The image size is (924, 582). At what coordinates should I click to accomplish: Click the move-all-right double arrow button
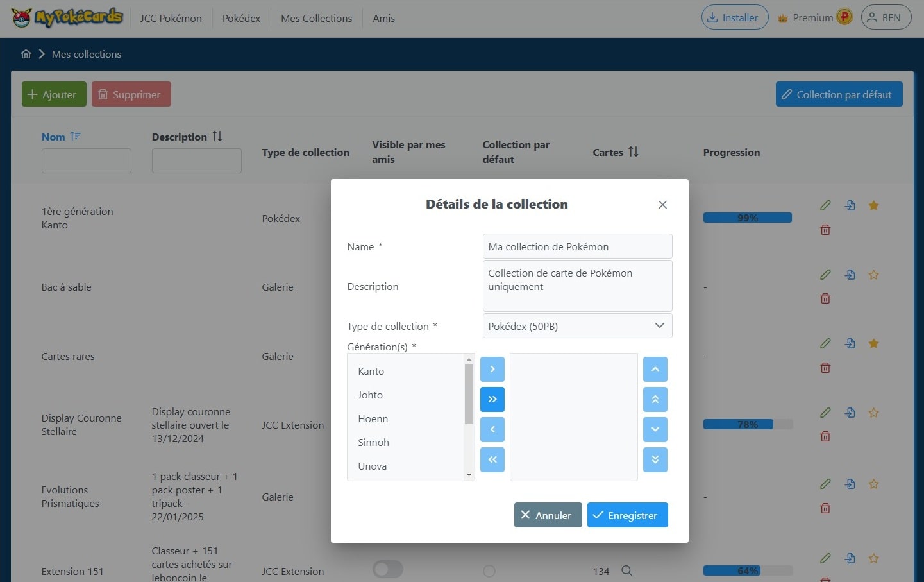point(492,399)
